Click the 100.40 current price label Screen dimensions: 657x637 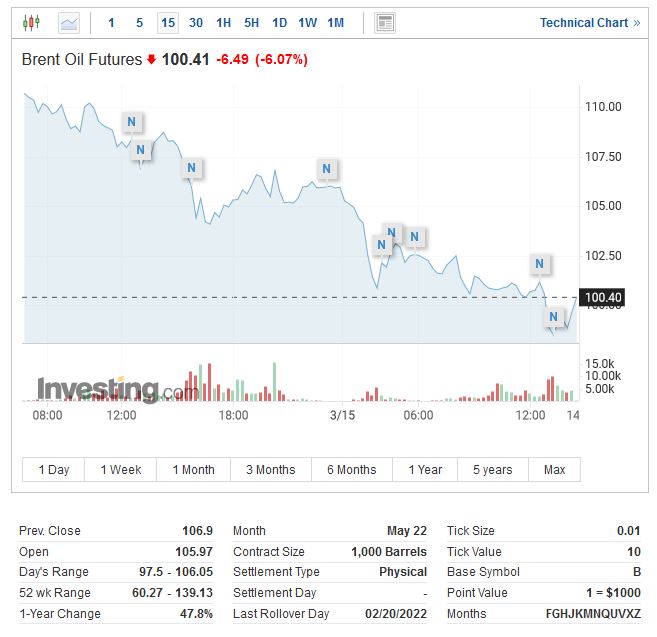point(603,297)
